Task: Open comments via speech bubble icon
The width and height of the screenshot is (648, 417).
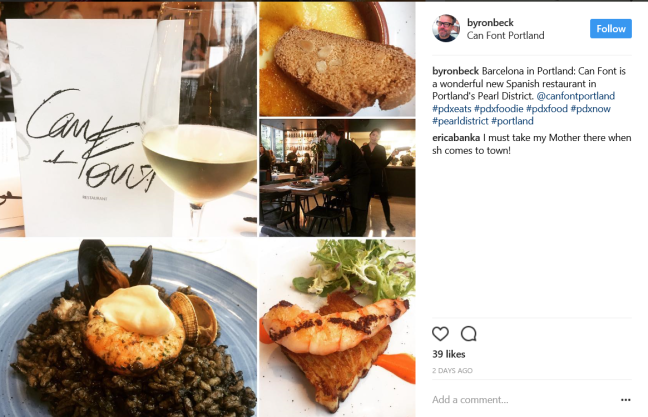Action: (469, 334)
